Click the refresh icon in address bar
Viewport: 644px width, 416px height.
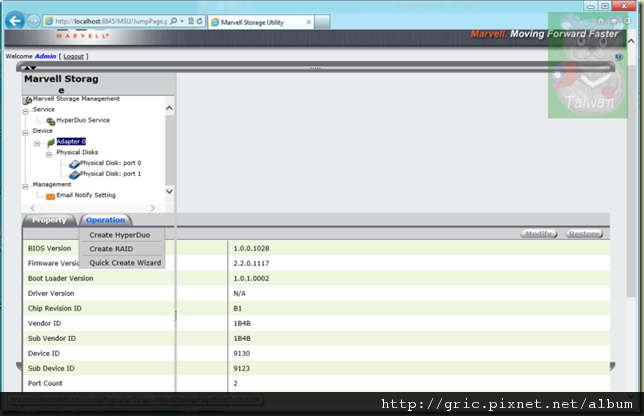[200, 21]
